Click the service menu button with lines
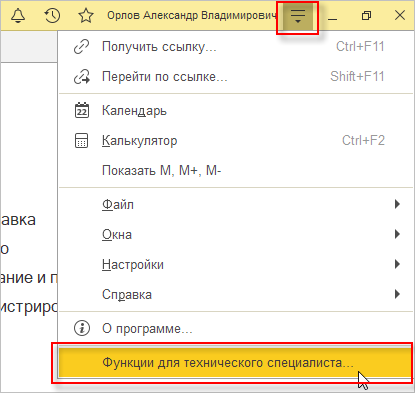The image size is (415, 393). 298,16
